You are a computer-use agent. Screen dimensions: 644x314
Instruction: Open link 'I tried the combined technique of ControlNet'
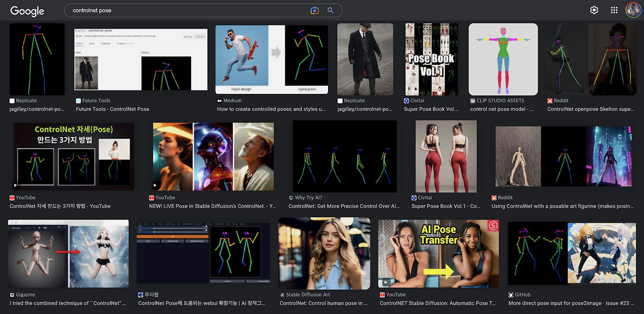(68, 303)
